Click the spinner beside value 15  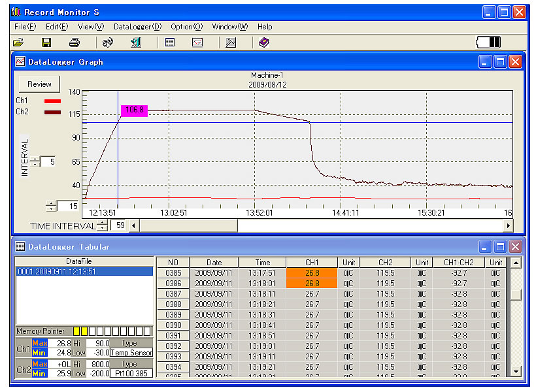(52, 206)
